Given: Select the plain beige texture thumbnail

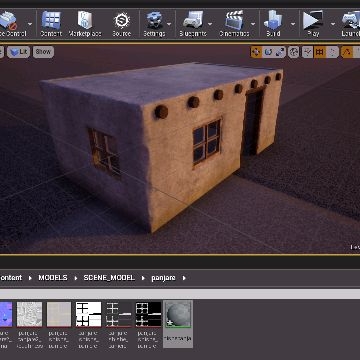Looking at the screenshot, I should tap(59, 314).
